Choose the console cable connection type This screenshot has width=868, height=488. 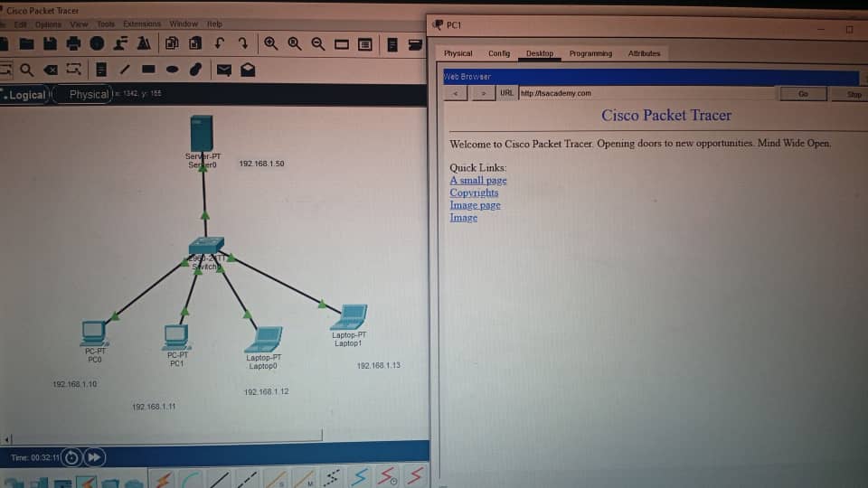point(191,479)
